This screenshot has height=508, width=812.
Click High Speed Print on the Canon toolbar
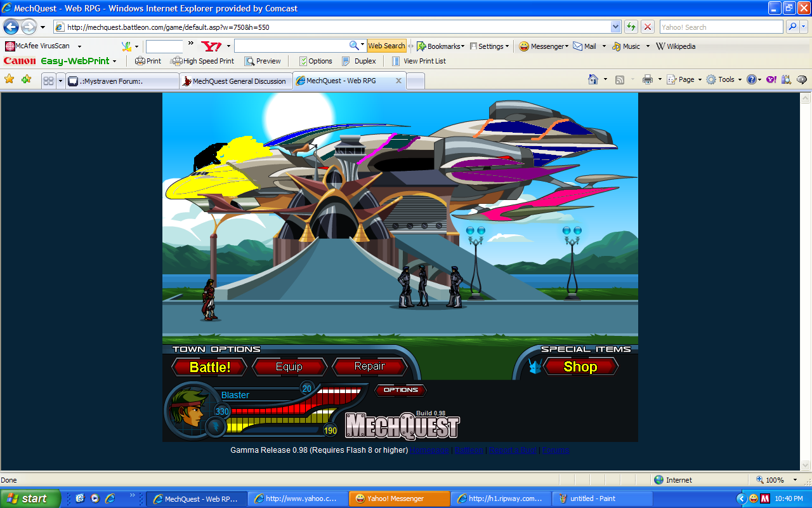(x=203, y=61)
